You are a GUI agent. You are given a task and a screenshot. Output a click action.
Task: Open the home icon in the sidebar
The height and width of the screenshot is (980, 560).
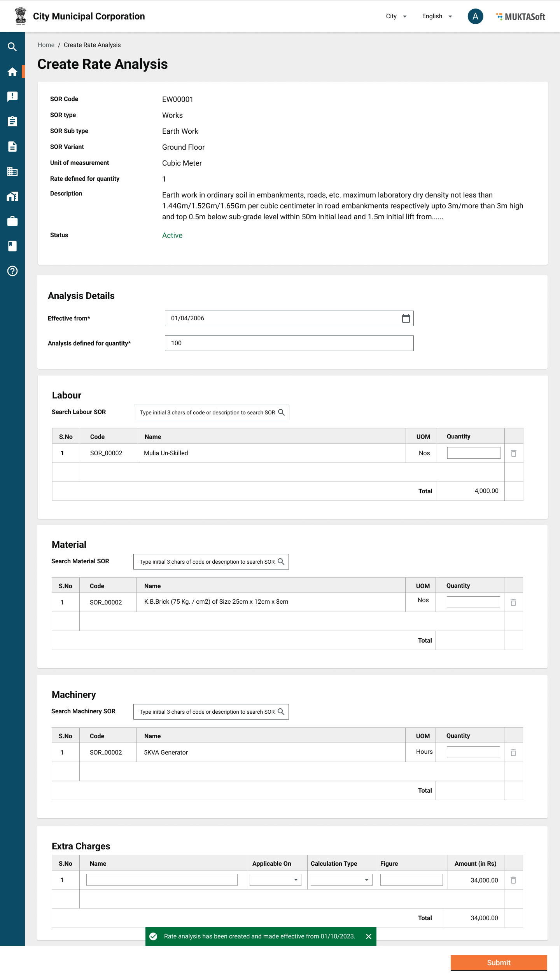pyautogui.click(x=12, y=72)
